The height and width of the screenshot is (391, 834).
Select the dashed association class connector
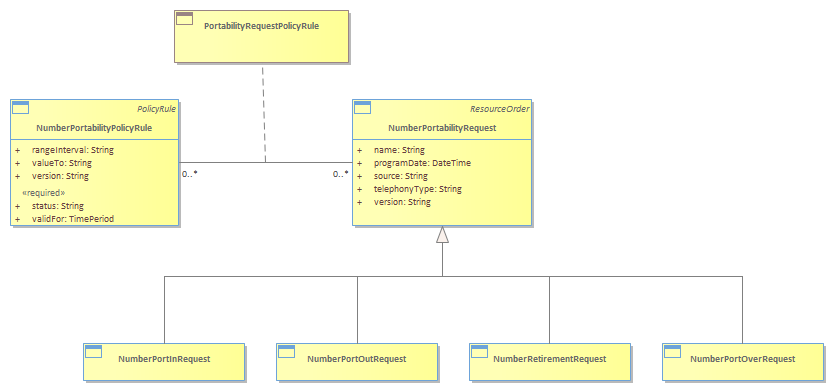[264, 113]
